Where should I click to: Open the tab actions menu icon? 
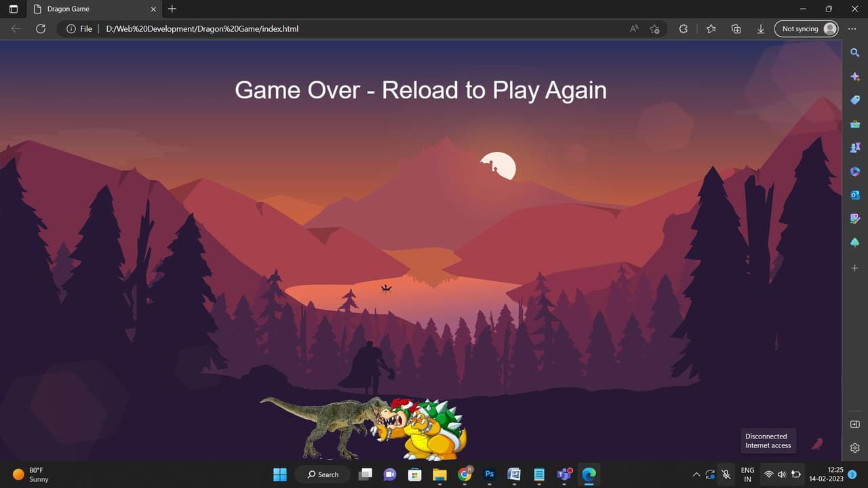pyautogui.click(x=14, y=9)
